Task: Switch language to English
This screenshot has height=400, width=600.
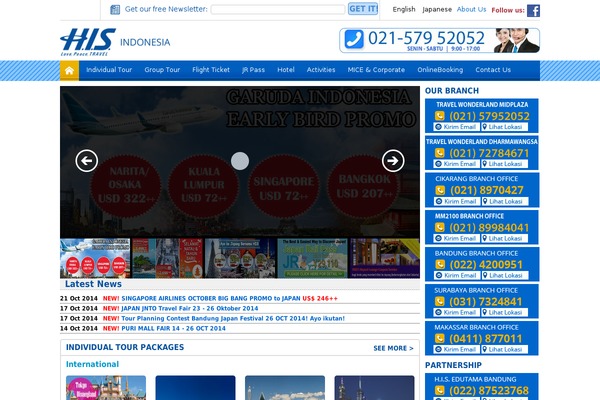Action: pos(404,10)
